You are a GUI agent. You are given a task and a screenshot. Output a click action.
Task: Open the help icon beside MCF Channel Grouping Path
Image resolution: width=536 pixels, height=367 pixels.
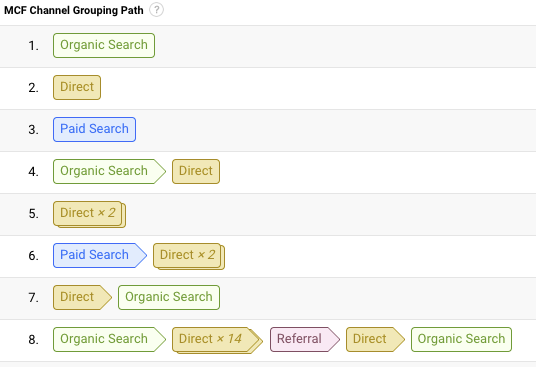[x=156, y=10]
